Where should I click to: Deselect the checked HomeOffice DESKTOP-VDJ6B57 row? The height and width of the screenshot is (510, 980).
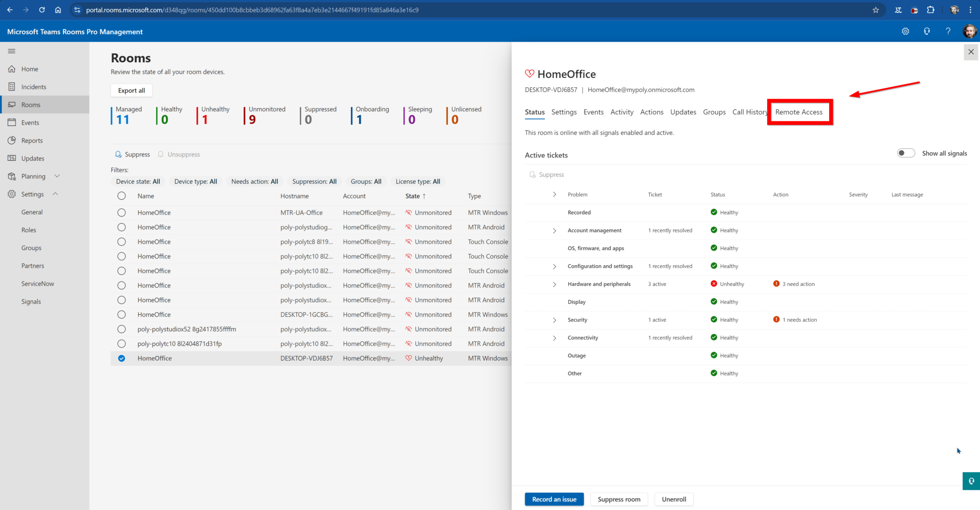(121, 358)
